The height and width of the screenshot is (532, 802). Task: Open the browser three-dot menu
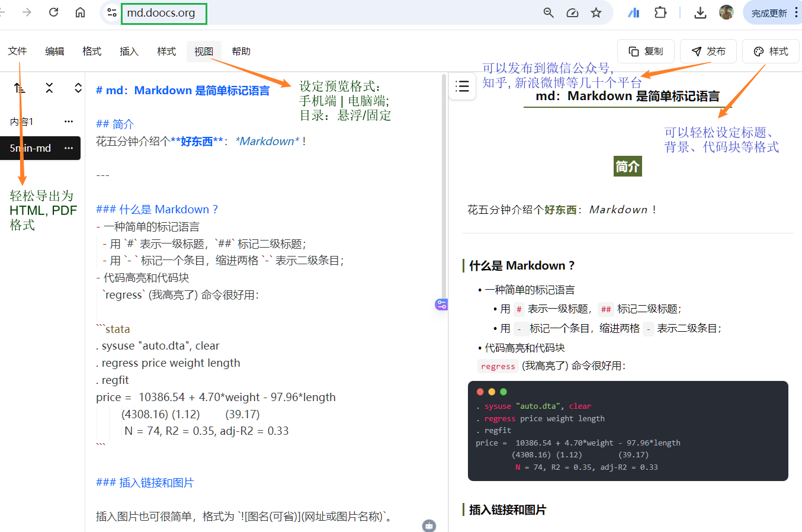click(x=796, y=12)
